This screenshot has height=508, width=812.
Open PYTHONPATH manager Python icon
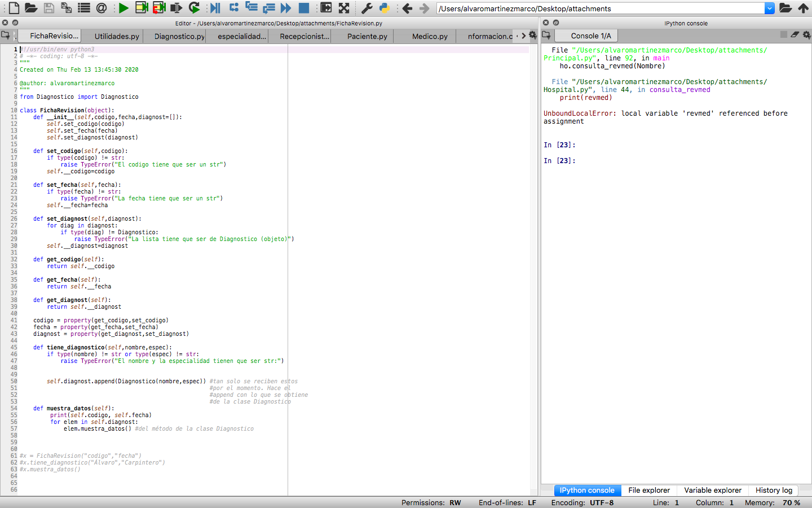[384, 8]
